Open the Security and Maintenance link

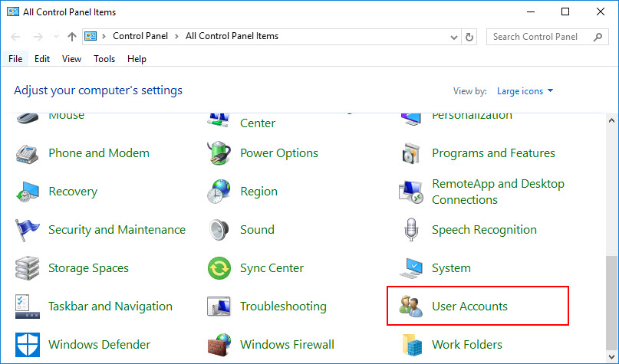(x=117, y=230)
